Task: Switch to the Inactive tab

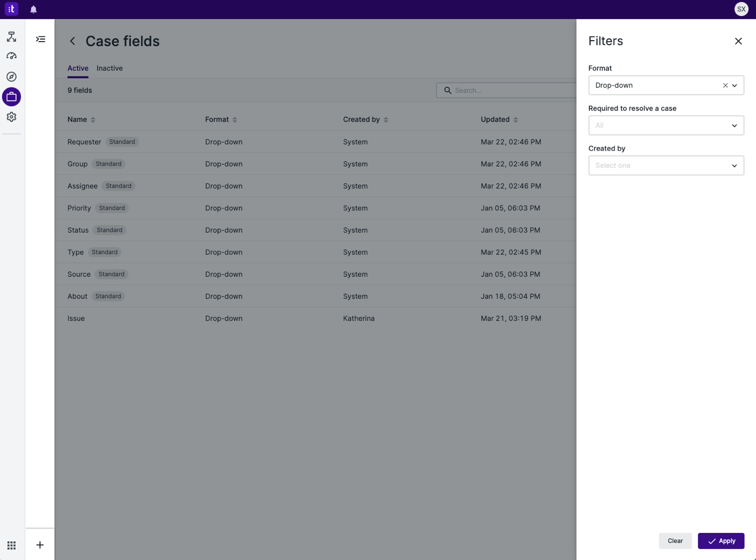Action: pyautogui.click(x=110, y=68)
